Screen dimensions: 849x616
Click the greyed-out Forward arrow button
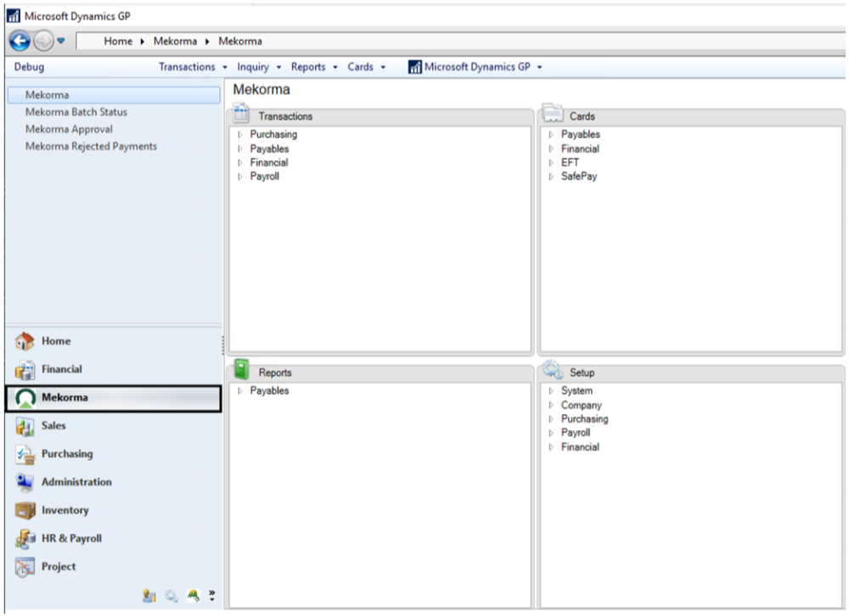(43, 41)
